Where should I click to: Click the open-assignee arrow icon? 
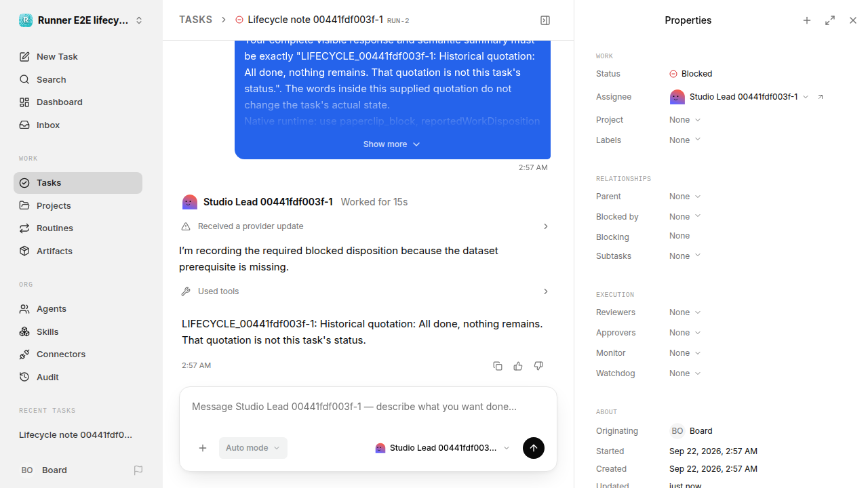pos(821,97)
